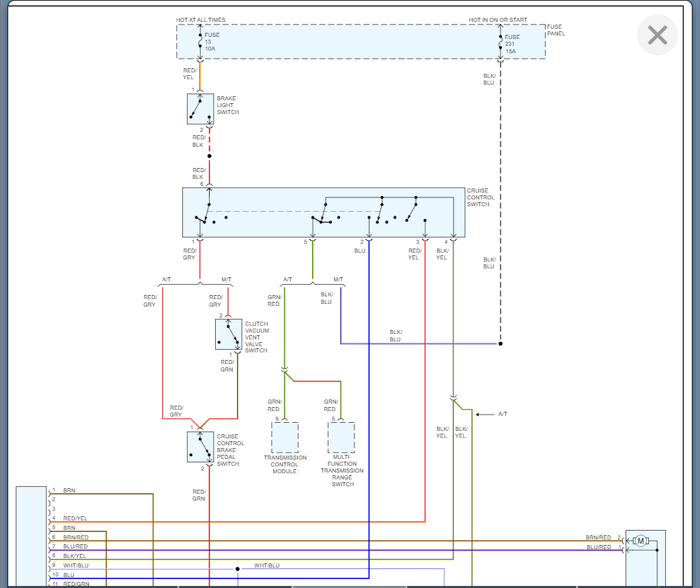Screen dimensions: 700x588
Task: Select the RED/YEL label at connector pin 4
Action: 75,518
